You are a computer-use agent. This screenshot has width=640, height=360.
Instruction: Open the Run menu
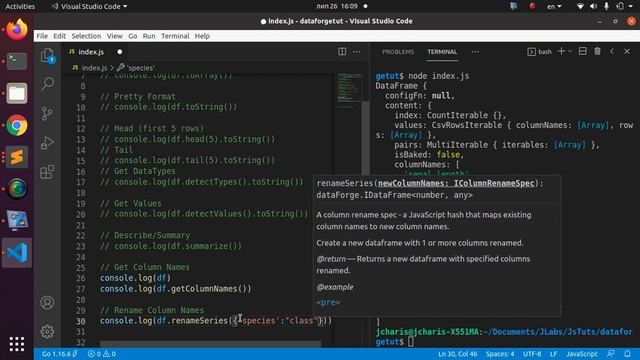[149, 36]
